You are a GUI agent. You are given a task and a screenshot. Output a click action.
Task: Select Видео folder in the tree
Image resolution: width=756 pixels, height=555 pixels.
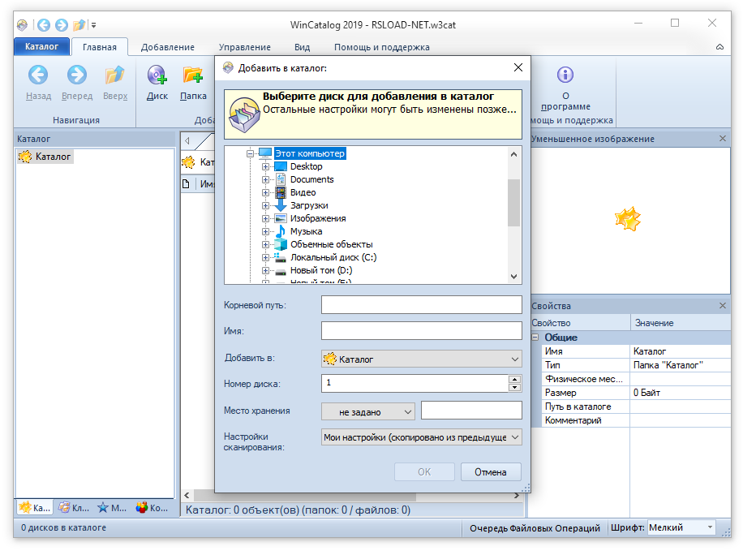(303, 192)
